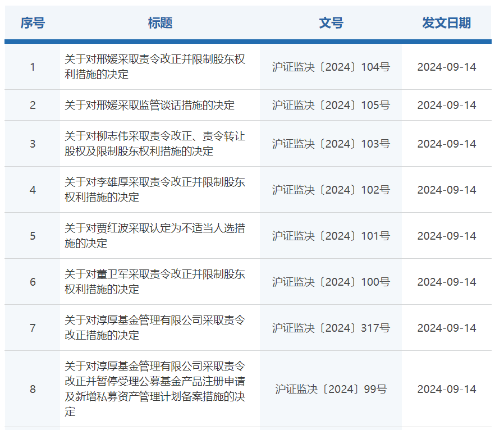Open 淳厚基金 暂停受理公募基金产品注册 decision

tap(154, 389)
